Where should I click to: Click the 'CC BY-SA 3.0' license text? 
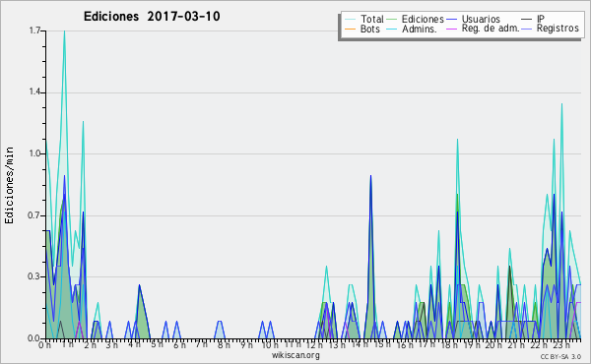pyautogui.click(x=560, y=356)
